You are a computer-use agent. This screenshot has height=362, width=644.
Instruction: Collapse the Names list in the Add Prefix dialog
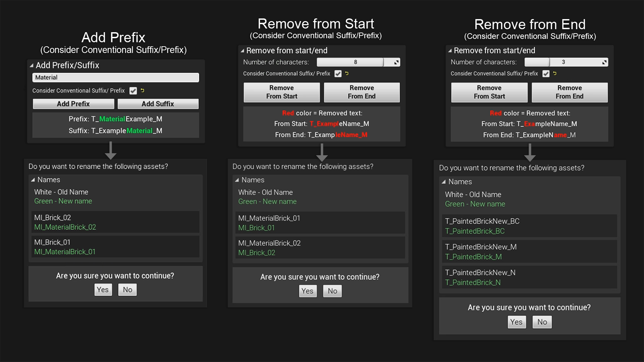(33, 180)
